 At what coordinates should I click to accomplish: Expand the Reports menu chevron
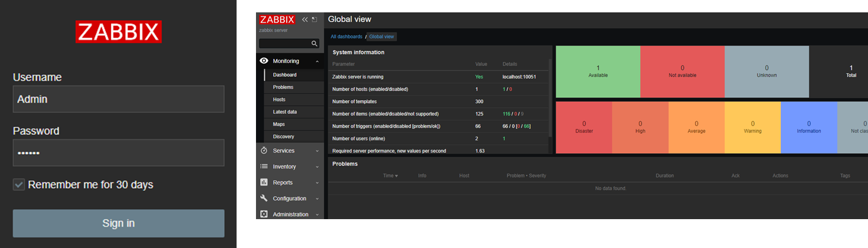(x=317, y=183)
